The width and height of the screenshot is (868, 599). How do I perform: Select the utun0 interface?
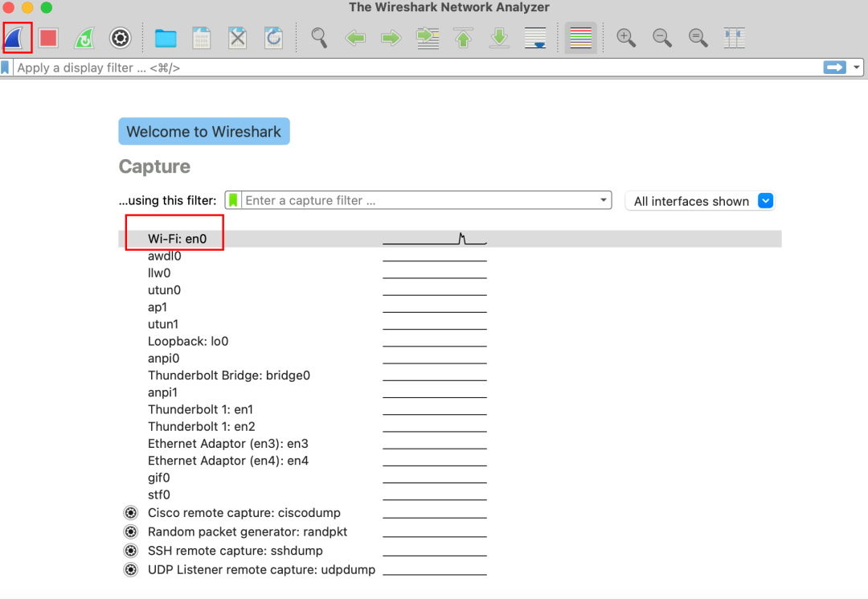tap(164, 290)
